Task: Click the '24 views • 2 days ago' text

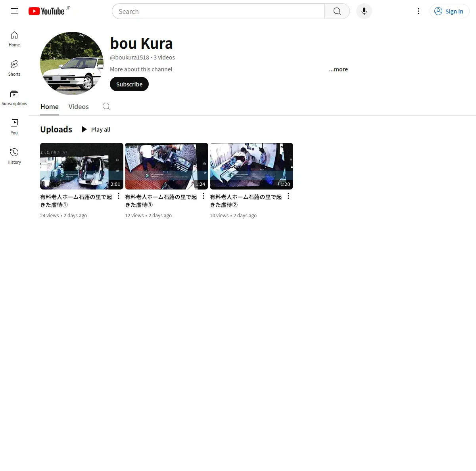Action: coord(63,216)
